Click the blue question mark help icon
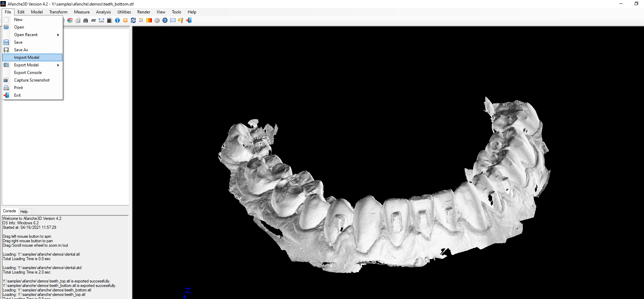The image size is (644, 299). [x=165, y=21]
